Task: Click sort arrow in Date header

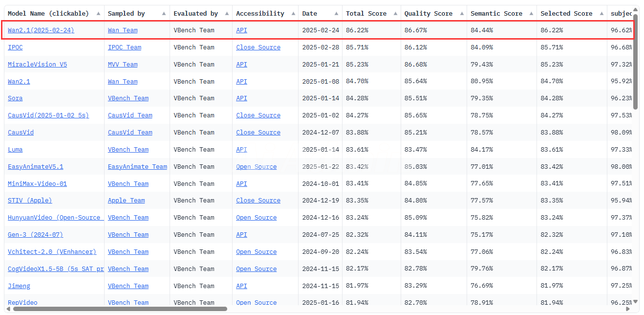Action: (x=336, y=14)
